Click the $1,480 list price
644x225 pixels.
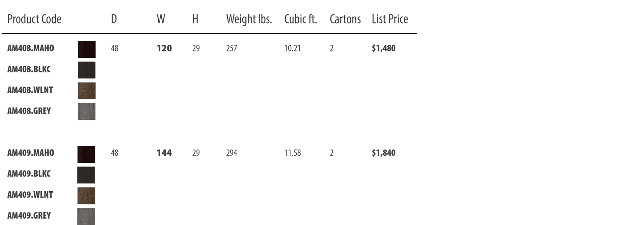(384, 48)
